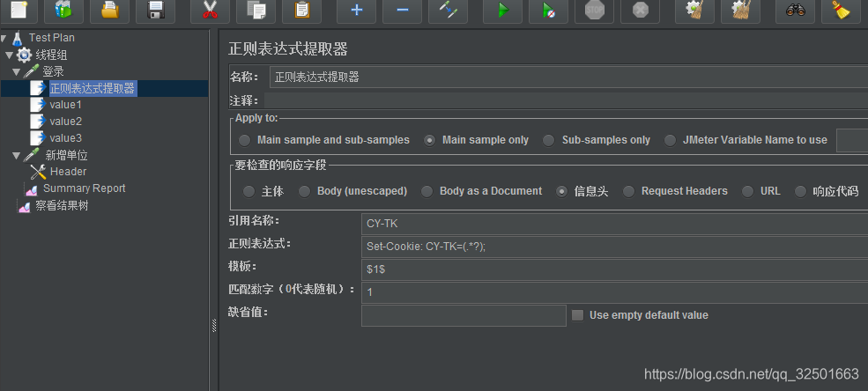
Task: Click the Copy toolbar icon
Action: [256, 11]
